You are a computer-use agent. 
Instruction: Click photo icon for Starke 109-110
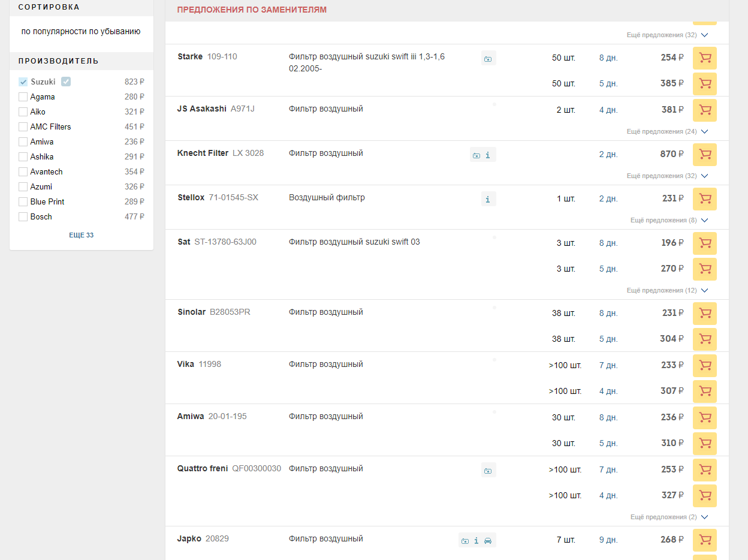pyautogui.click(x=488, y=59)
